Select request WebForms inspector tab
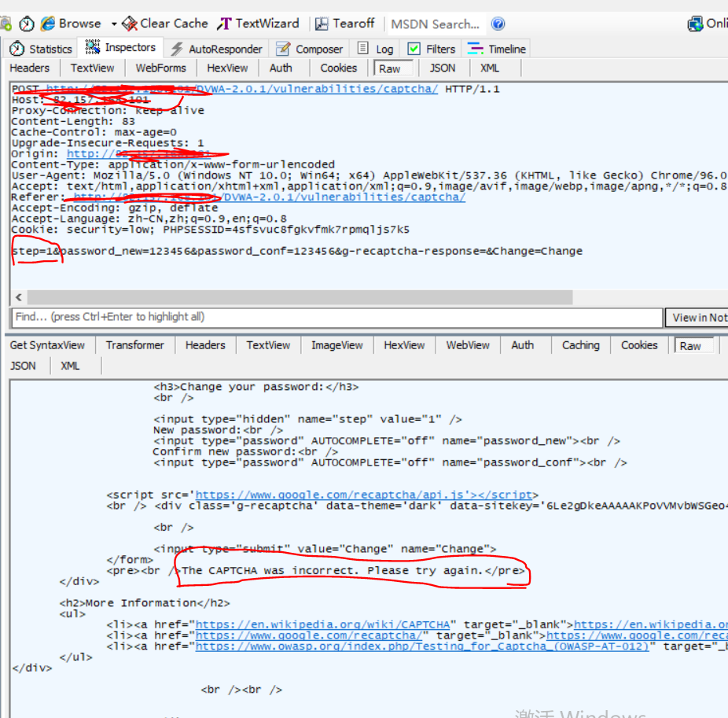This screenshot has width=728, height=718. pyautogui.click(x=160, y=68)
